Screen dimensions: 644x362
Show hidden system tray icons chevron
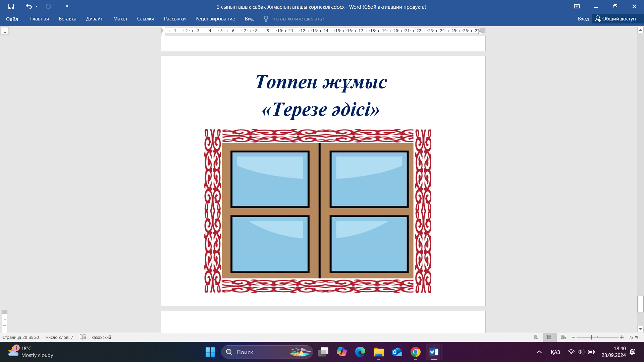click(539, 352)
